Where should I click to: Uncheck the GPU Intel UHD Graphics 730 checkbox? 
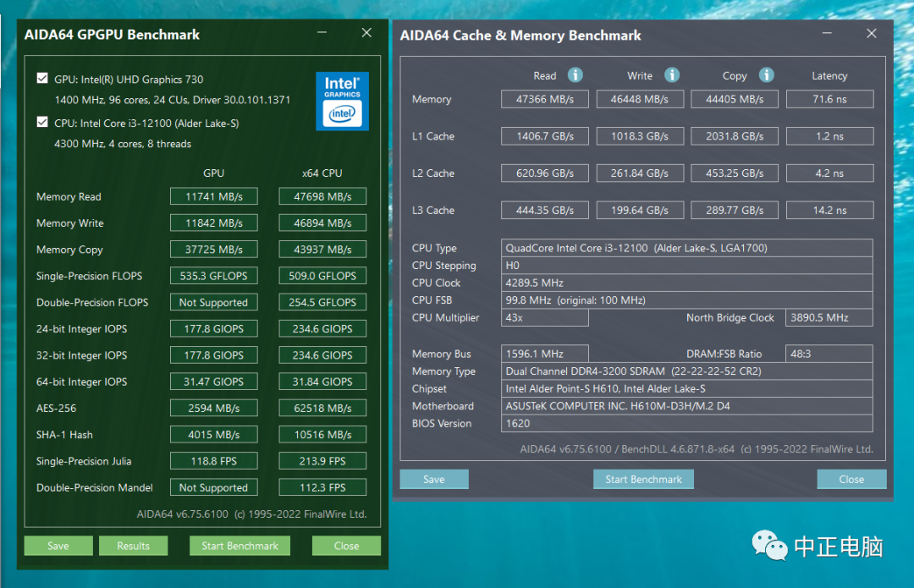tap(42, 78)
